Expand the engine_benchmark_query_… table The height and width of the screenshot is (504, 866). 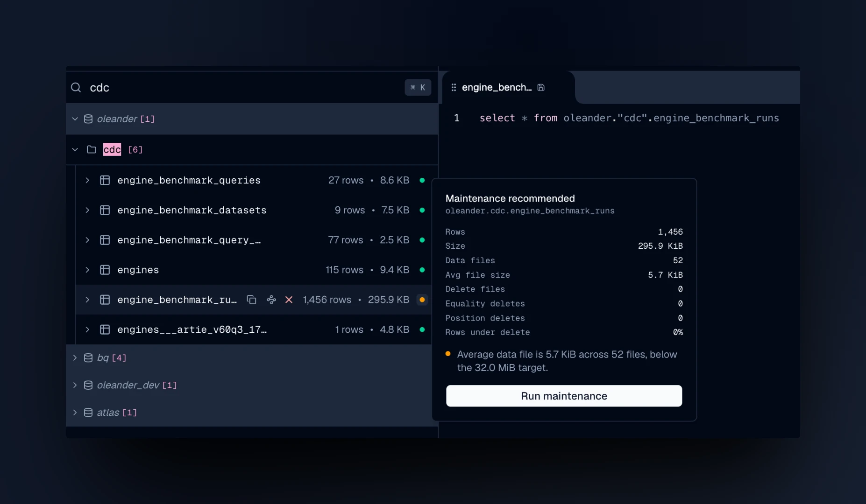coord(87,240)
